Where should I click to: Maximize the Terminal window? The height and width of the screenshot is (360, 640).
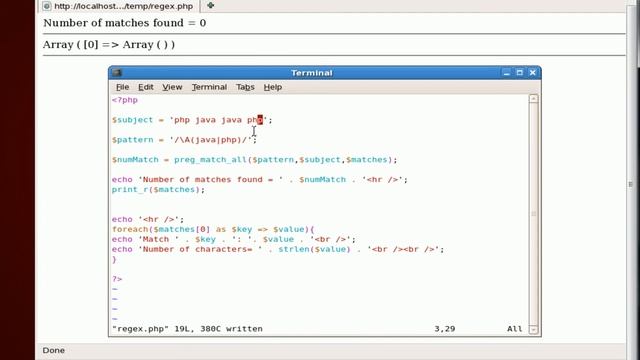[x=520, y=73]
